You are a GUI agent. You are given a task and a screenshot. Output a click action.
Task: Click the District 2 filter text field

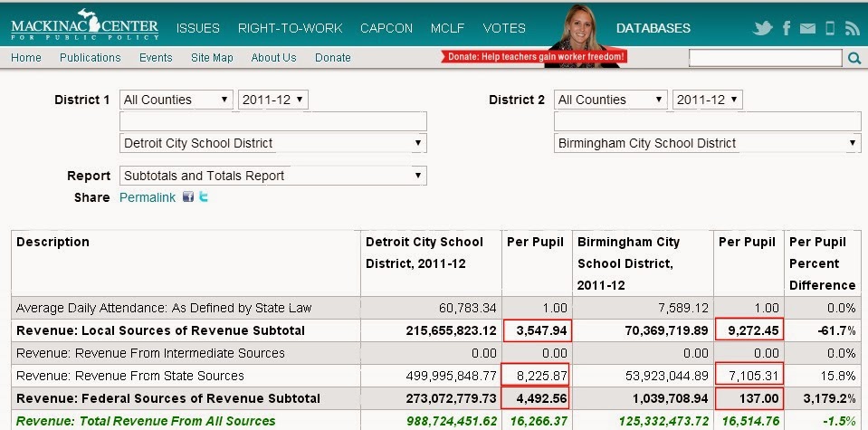click(x=708, y=121)
